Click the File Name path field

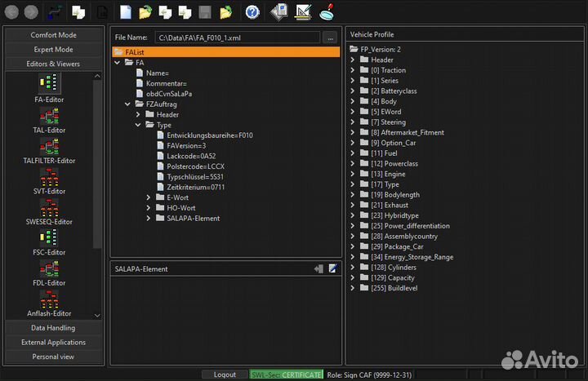point(237,38)
